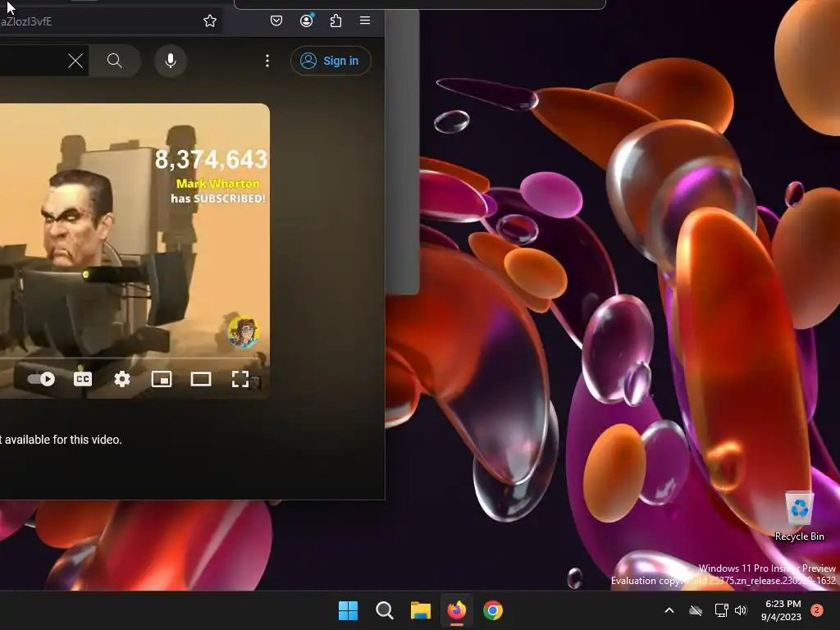Click the Sign in button
Screen dimensions: 840x630
[331, 61]
